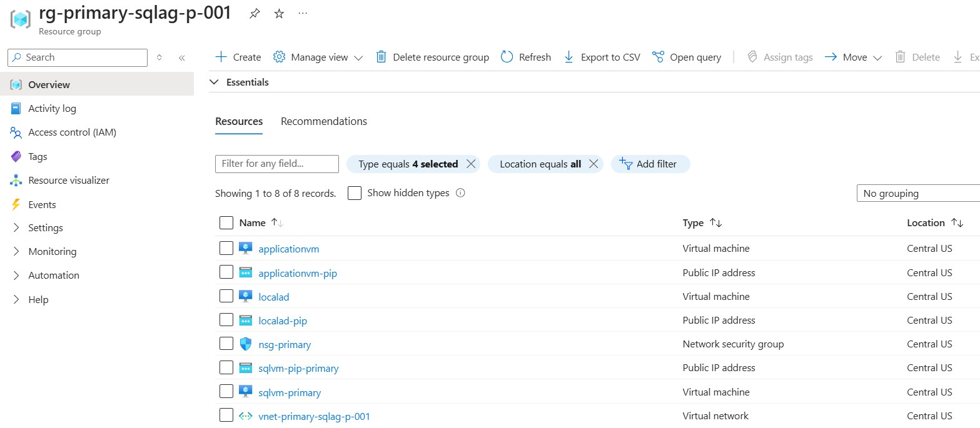Select the Resources tab
This screenshot has width=980, height=428.
click(239, 121)
